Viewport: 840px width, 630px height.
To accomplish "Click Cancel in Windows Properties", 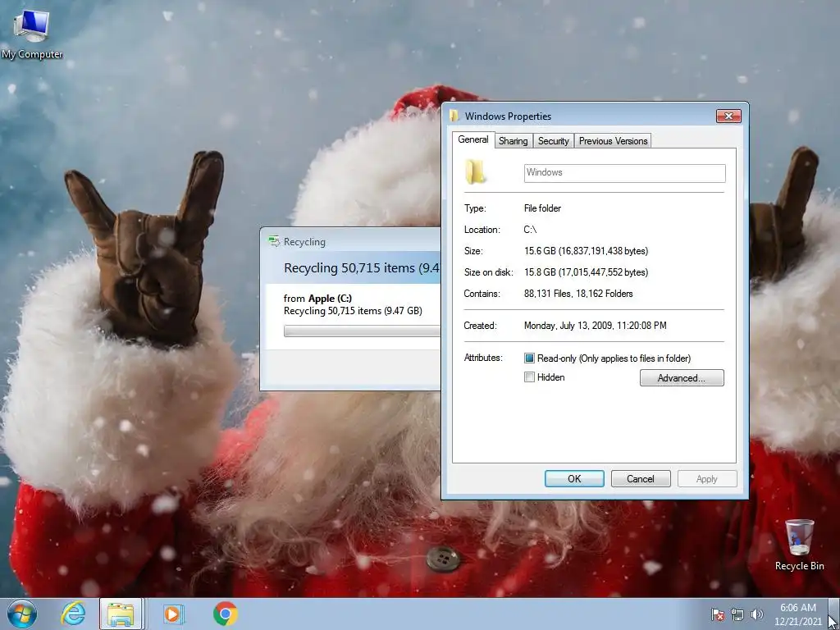I will pos(641,479).
